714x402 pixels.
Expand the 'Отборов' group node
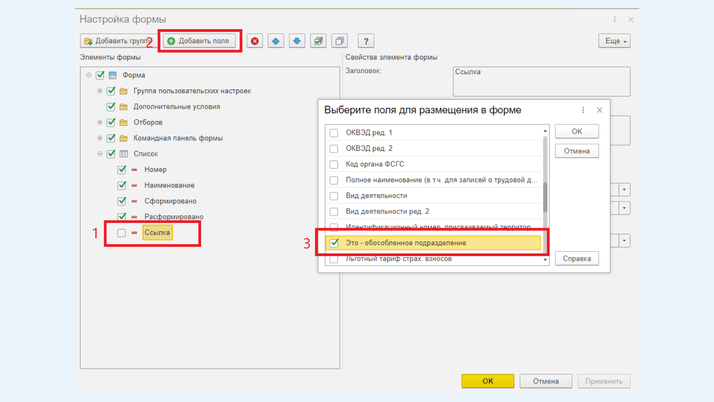(x=100, y=122)
